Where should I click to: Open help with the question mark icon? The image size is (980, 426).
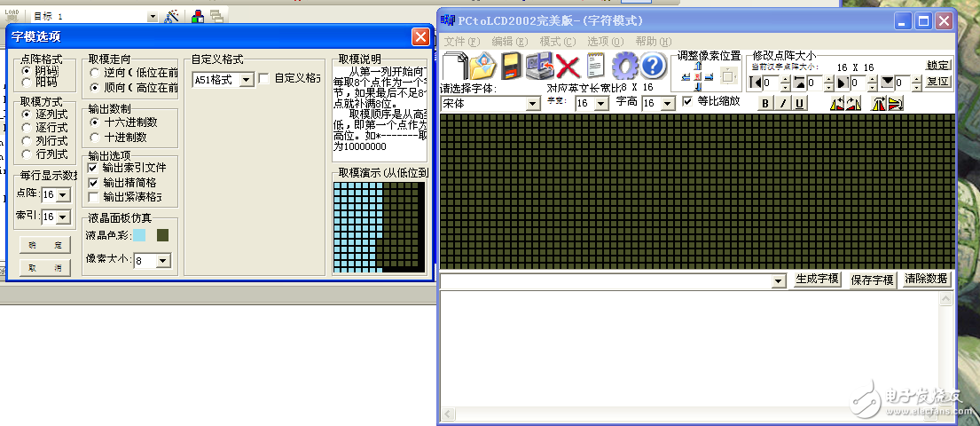coord(653,66)
